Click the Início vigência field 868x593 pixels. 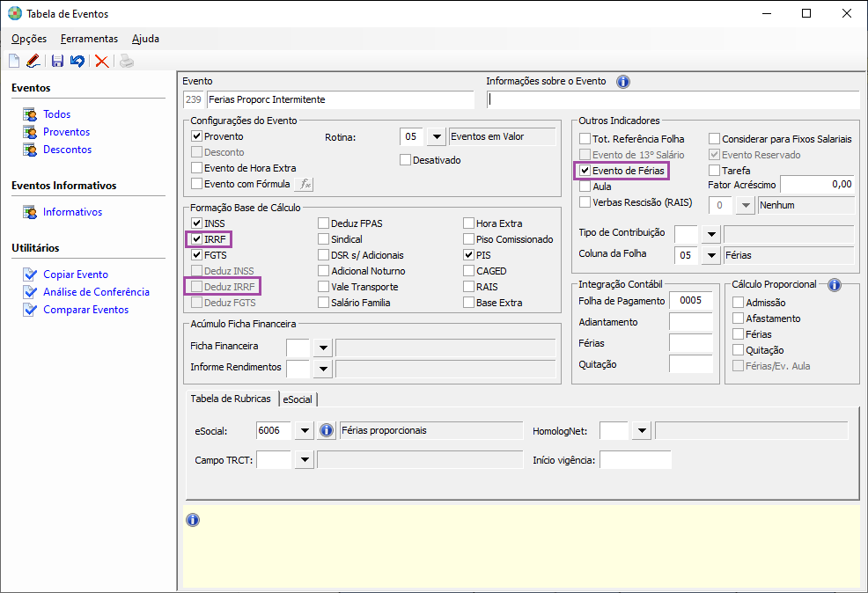pos(636,459)
